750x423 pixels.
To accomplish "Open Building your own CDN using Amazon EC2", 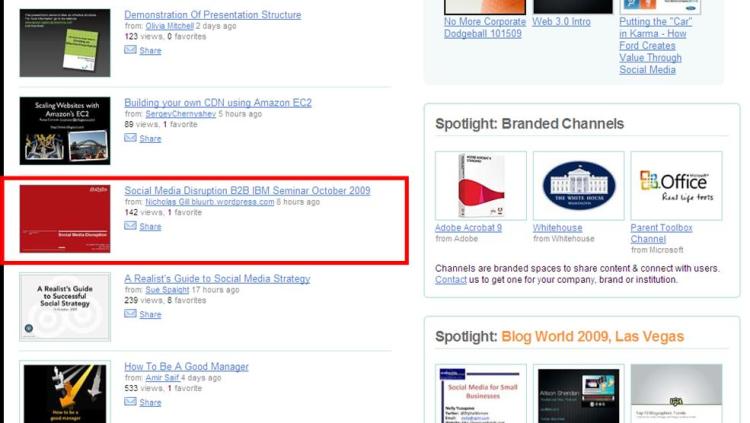I will coord(218,103).
